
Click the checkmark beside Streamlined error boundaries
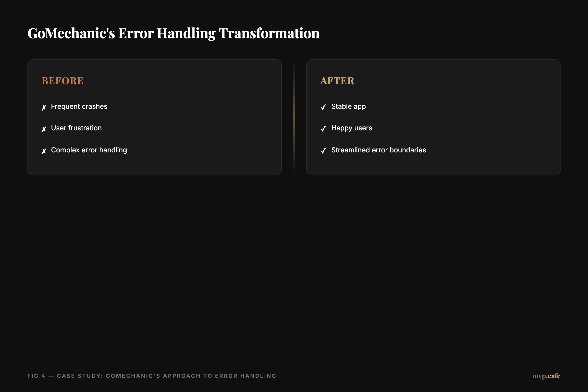pyautogui.click(x=323, y=151)
